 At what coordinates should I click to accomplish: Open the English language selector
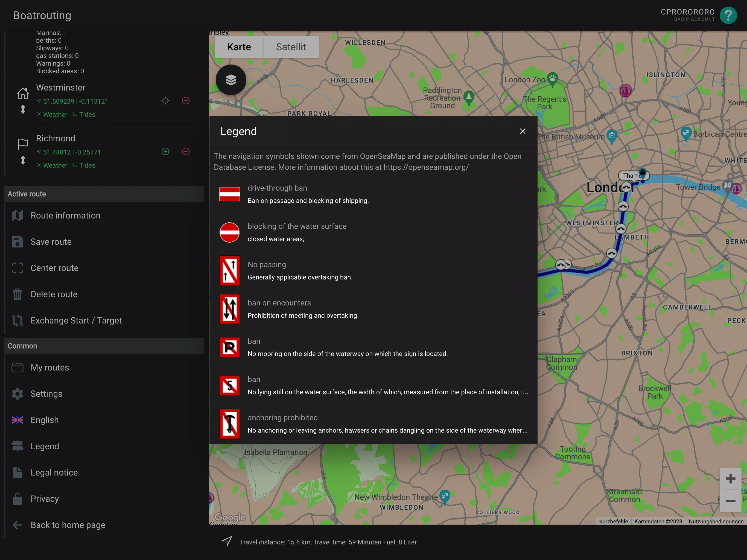17,420
